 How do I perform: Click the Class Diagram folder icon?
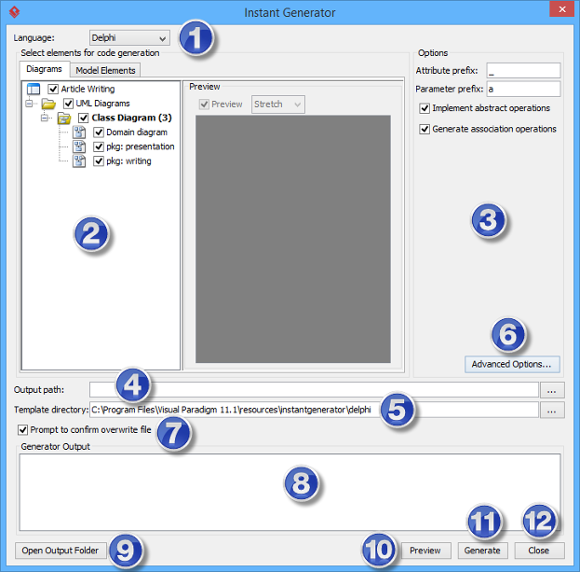pyautogui.click(x=64, y=118)
